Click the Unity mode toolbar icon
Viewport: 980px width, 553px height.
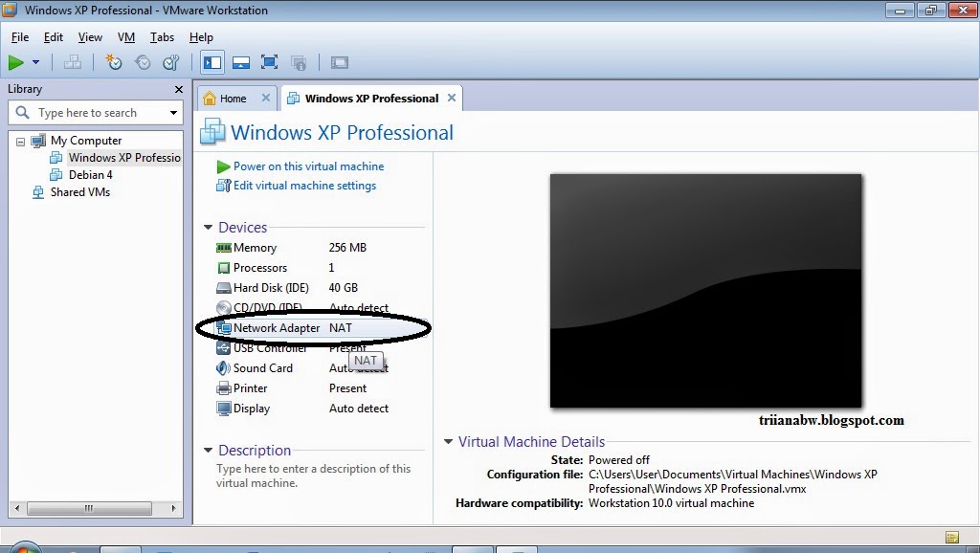tap(298, 61)
